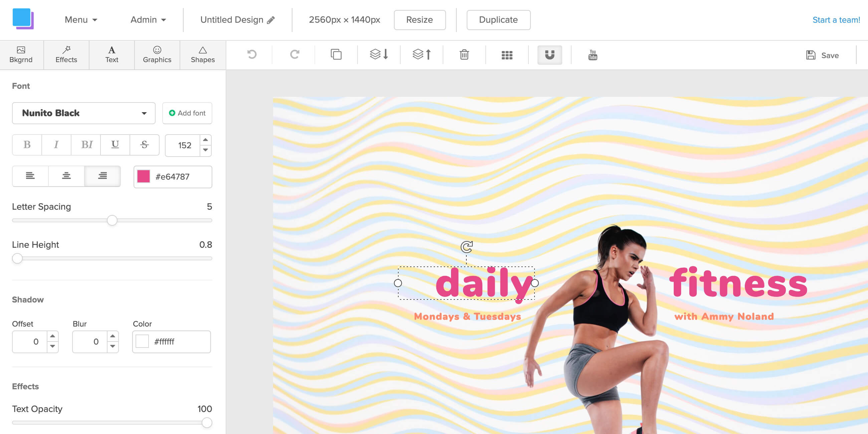This screenshot has height=434, width=868.
Task: Click the shadow Blur input field
Action: click(x=90, y=342)
